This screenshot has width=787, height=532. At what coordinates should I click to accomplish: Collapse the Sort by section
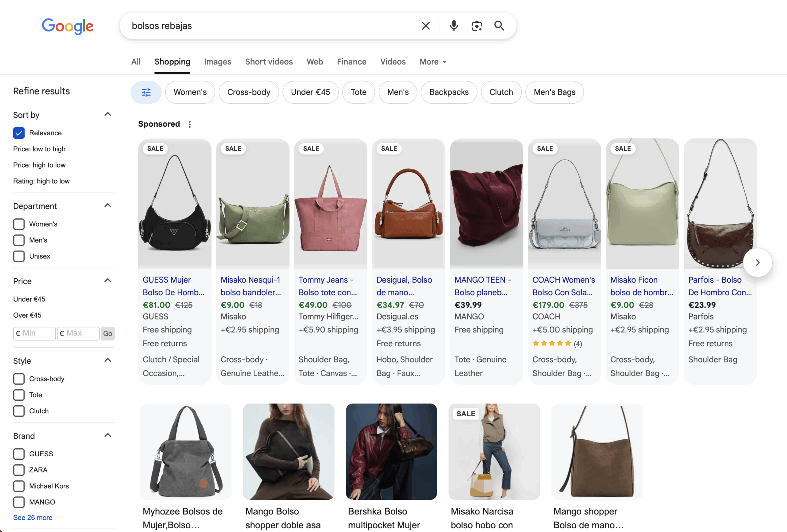point(108,114)
